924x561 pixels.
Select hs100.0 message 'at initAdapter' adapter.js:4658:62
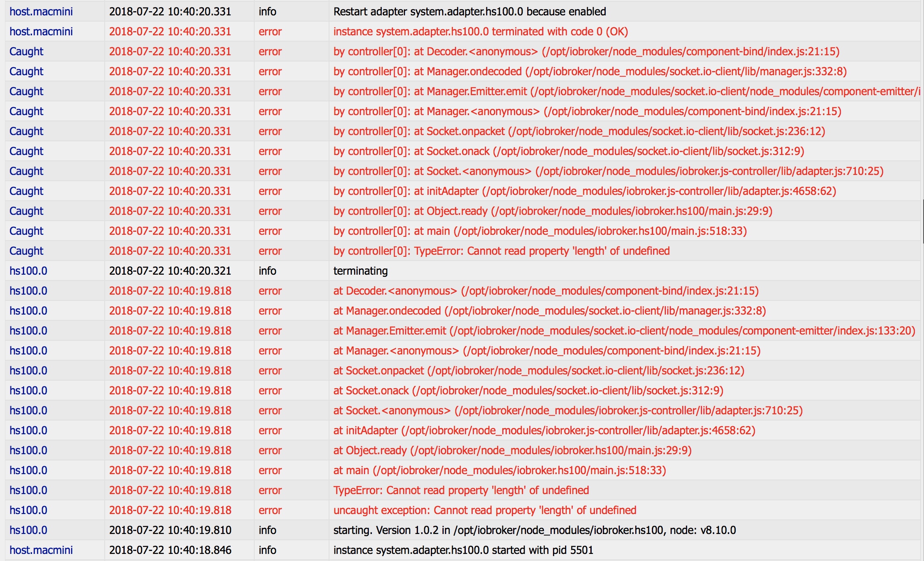(544, 431)
